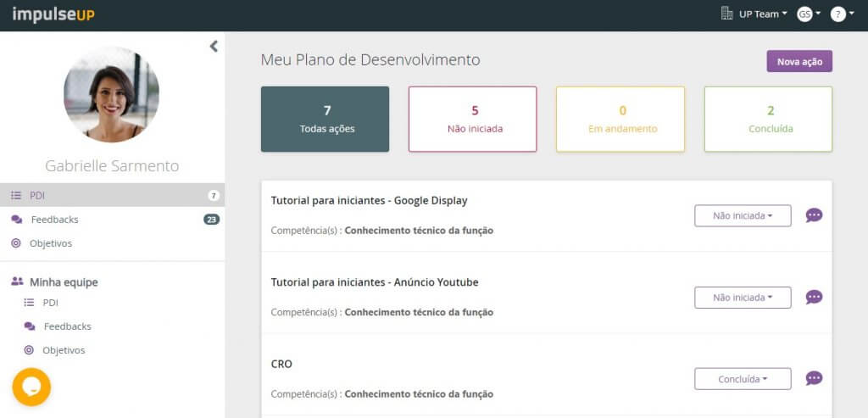Open the UP Team company dropdown
This screenshot has width=868, height=418.
pyautogui.click(x=763, y=14)
